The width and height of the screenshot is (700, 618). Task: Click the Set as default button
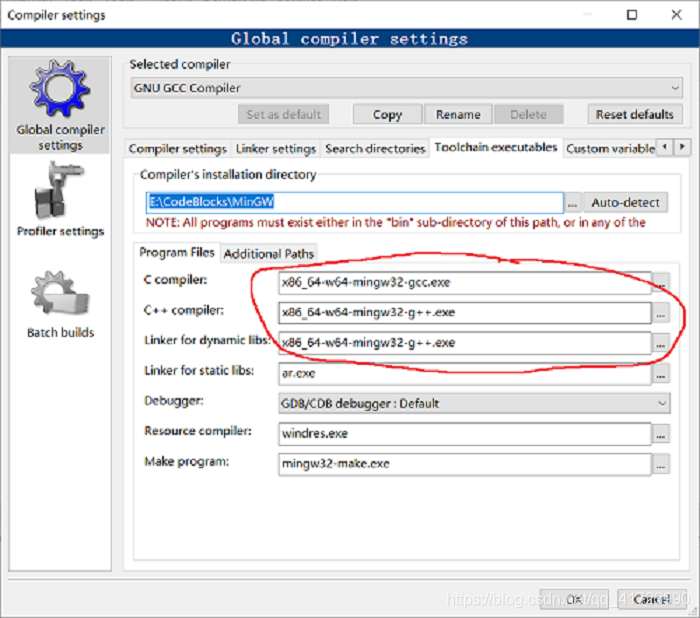coord(283,114)
